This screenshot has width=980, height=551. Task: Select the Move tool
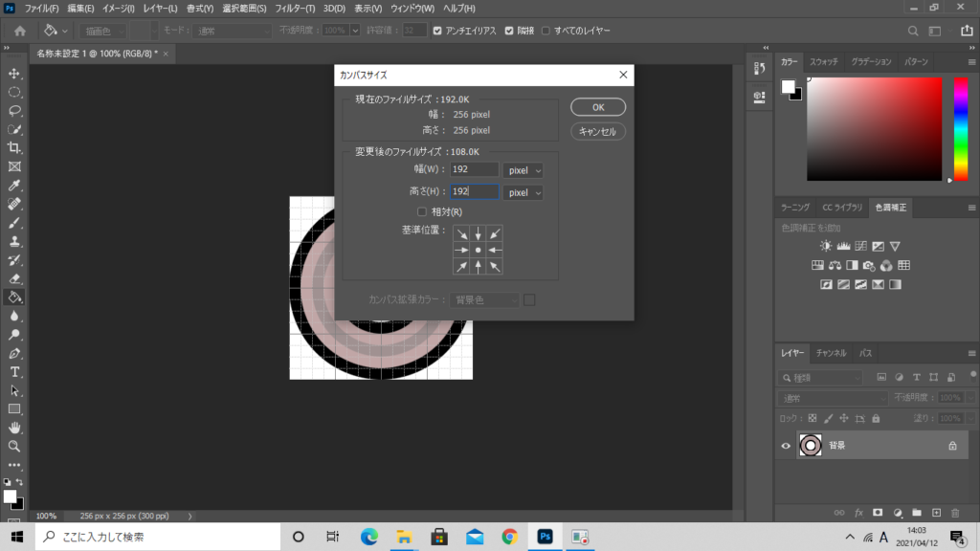click(14, 74)
